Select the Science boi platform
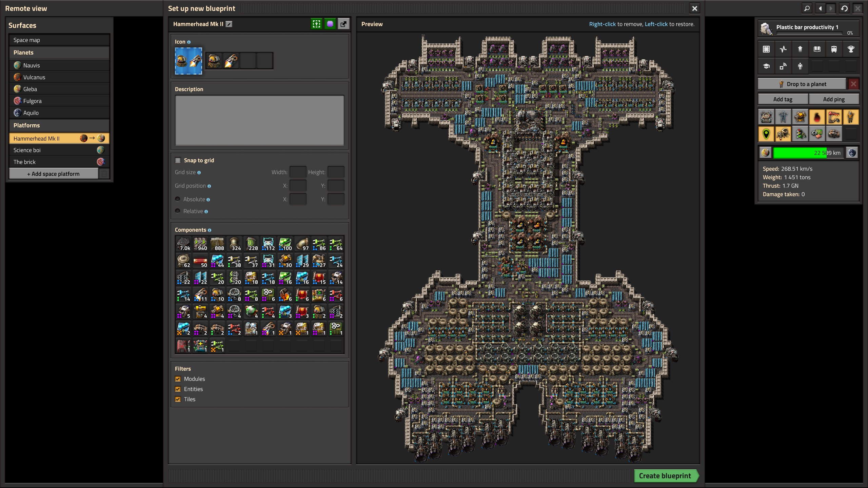This screenshot has height=488, width=868. tap(27, 150)
